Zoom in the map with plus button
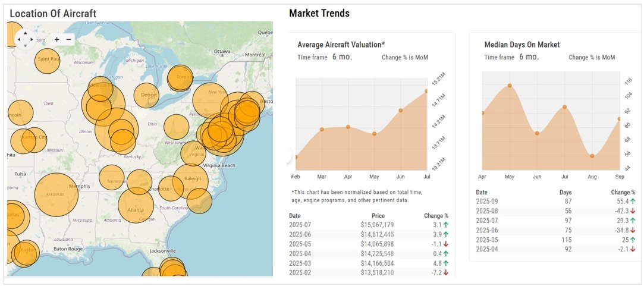This screenshot has width=644, height=286. click(x=56, y=40)
